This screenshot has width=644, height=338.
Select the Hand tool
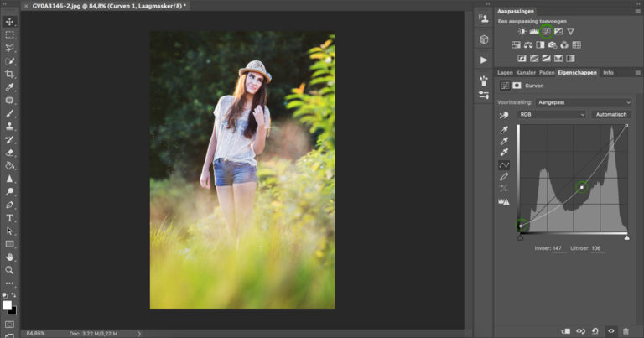click(x=10, y=257)
